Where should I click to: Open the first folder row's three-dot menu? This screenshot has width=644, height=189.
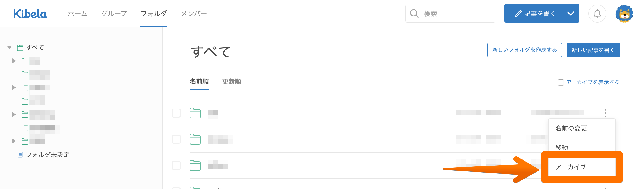coord(605,113)
